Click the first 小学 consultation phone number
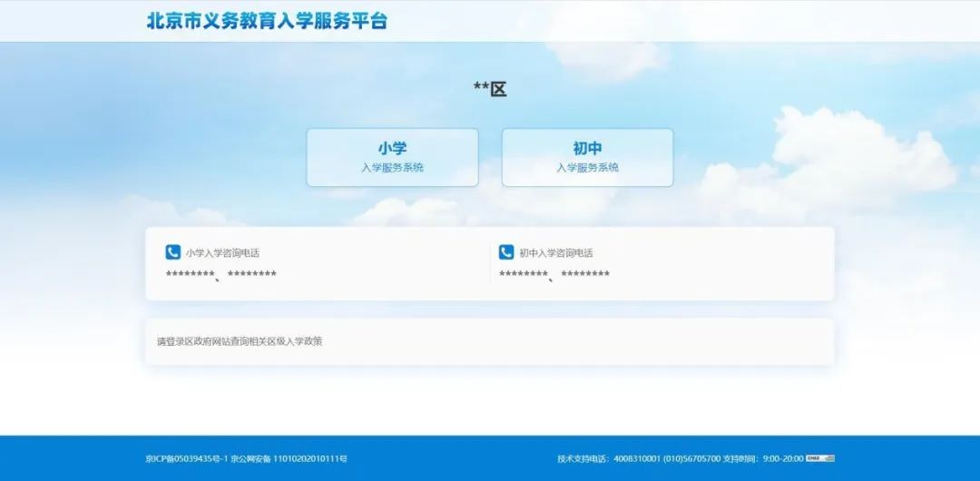The height and width of the screenshot is (481, 980). pyautogui.click(x=190, y=275)
